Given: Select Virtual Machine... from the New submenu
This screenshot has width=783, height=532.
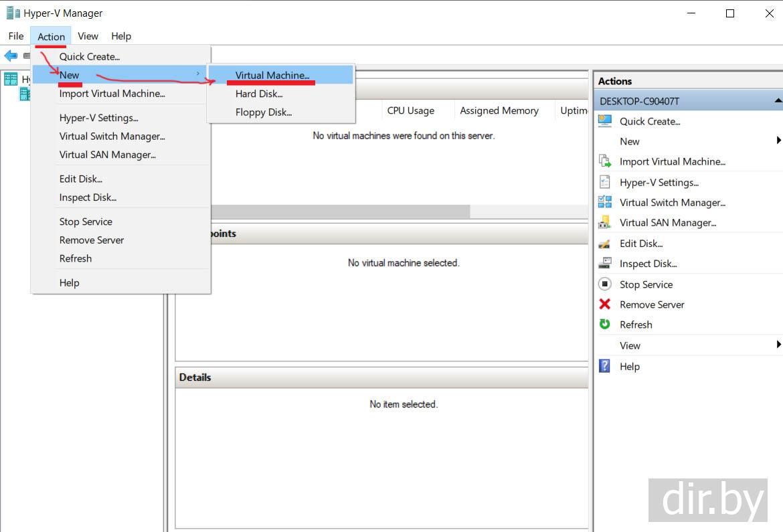Looking at the screenshot, I should pyautogui.click(x=272, y=75).
